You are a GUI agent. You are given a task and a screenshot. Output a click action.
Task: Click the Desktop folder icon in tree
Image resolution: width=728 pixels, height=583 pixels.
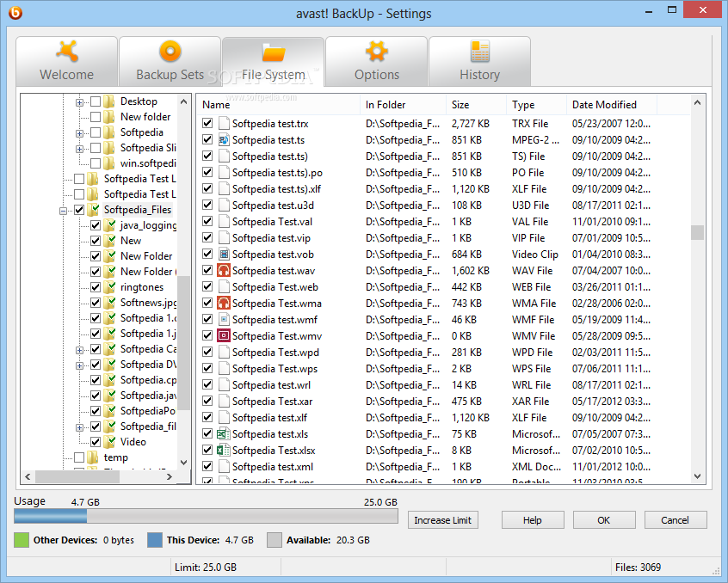pos(109,101)
